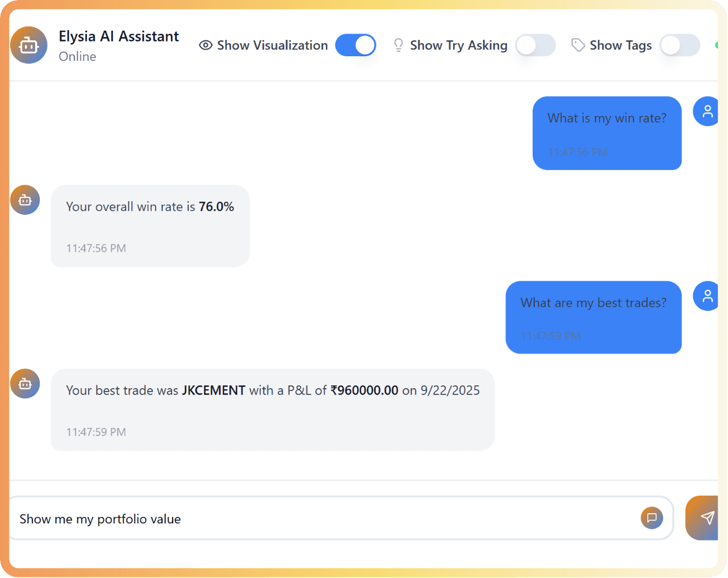Click the bot avatar beside the win rate answer

(25, 200)
